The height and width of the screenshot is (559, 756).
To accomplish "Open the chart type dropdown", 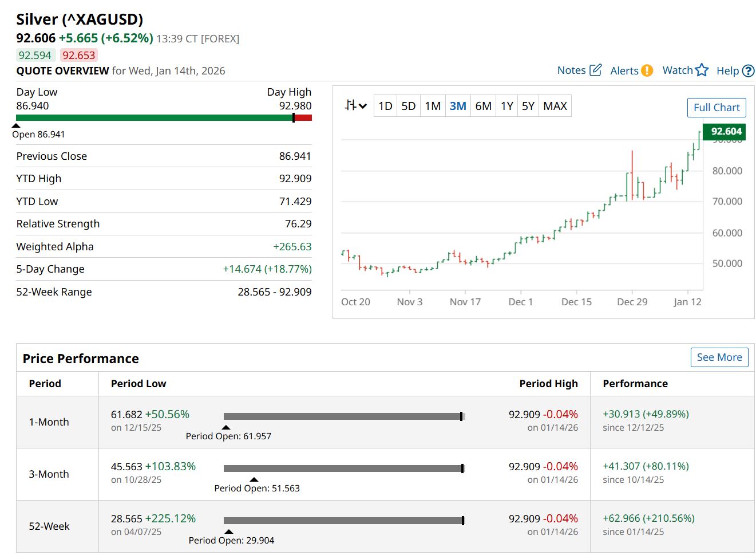I will click(x=355, y=105).
